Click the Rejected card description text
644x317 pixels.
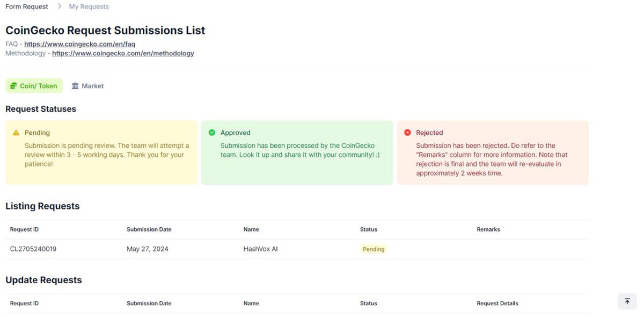point(492,160)
